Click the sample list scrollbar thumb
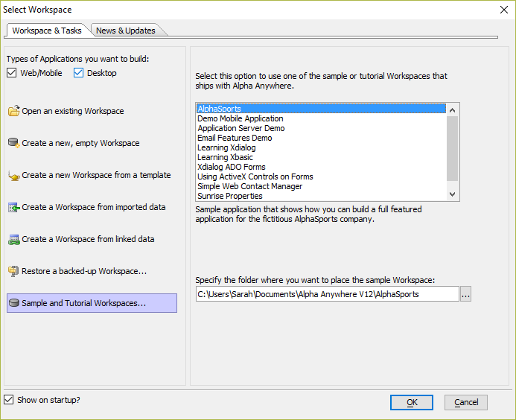516x420 pixels. tap(452, 148)
